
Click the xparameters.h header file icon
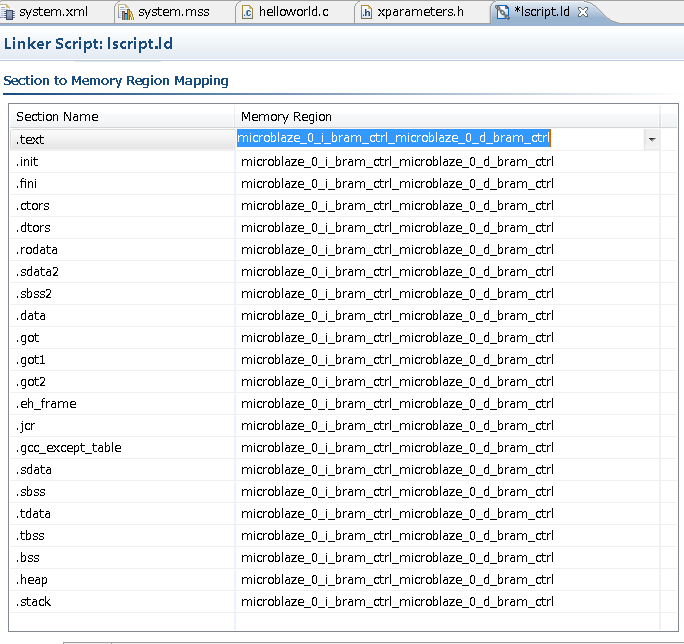[367, 12]
